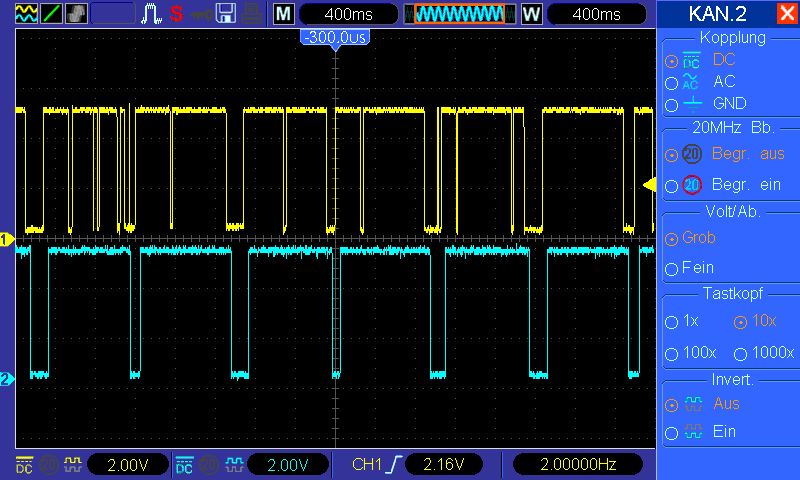Click the red S stop icon
800x480 pixels.
coord(176,14)
